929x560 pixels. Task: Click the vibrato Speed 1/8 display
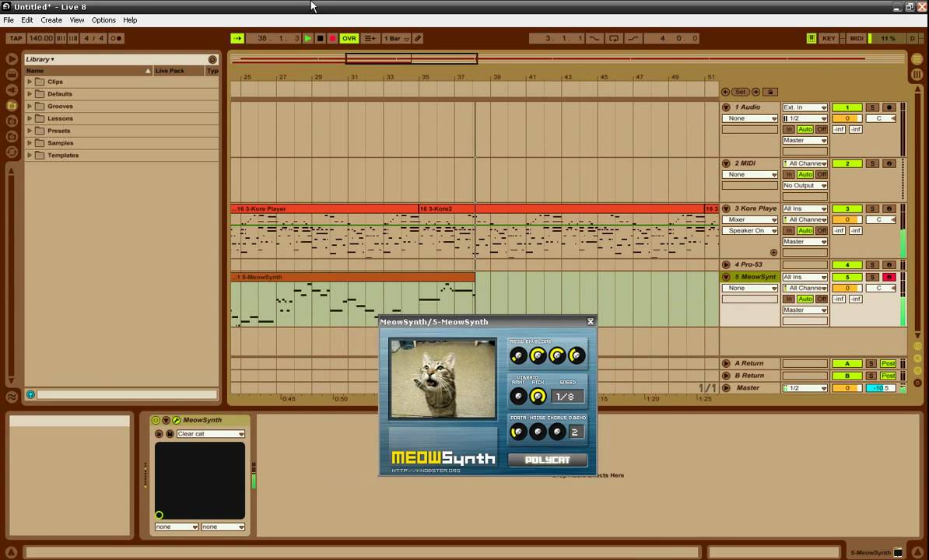(567, 397)
